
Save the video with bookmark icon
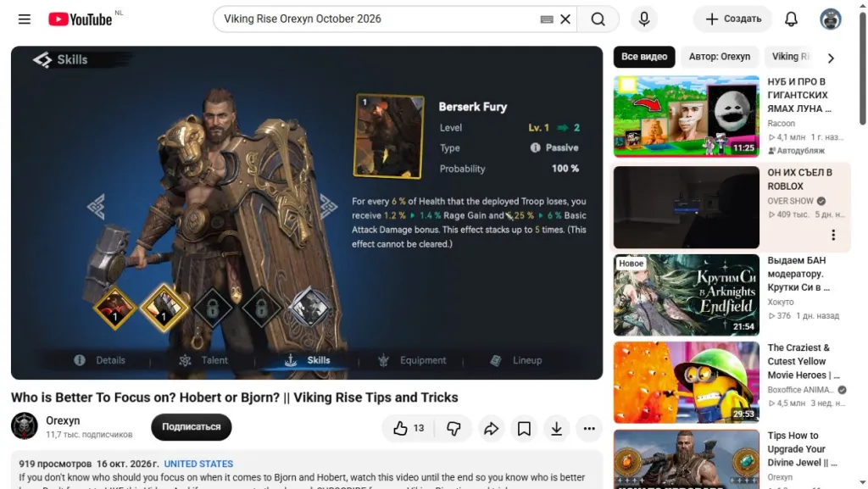coord(524,428)
